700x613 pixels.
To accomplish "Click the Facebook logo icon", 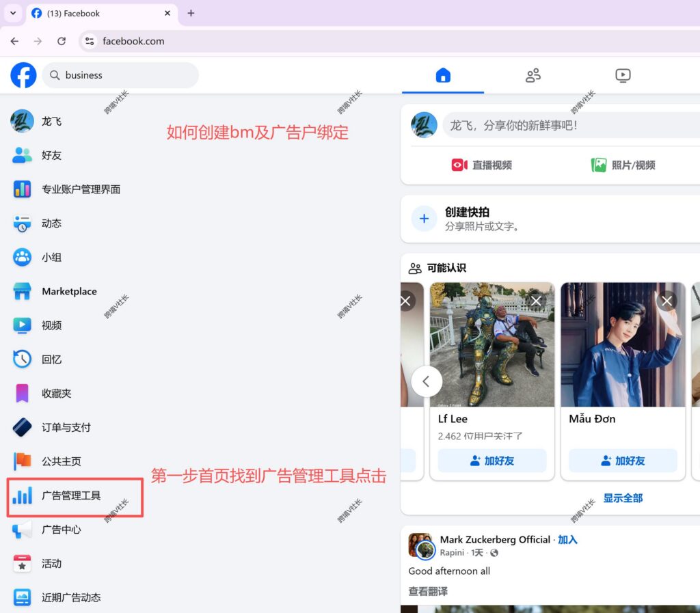I will [23, 75].
